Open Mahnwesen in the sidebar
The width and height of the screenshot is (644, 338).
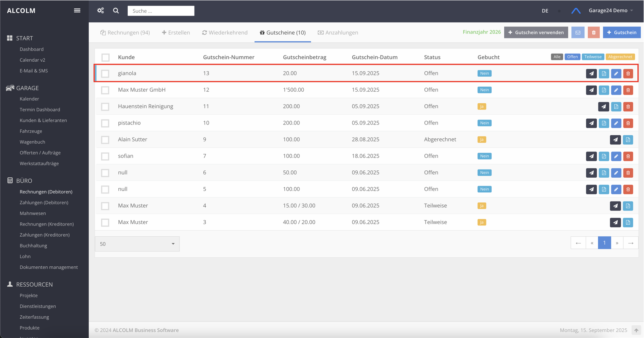[x=33, y=213]
